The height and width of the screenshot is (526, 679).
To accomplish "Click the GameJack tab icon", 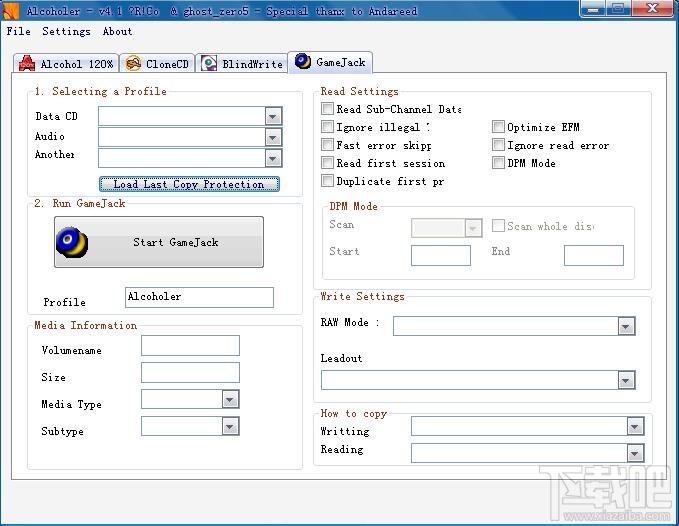I will pyautogui.click(x=303, y=61).
